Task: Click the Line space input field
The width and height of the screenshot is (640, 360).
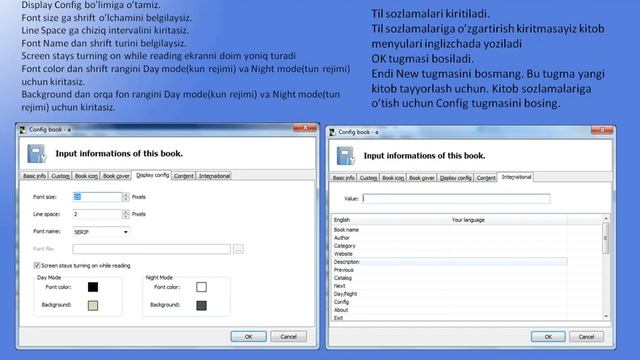Action: tap(97, 214)
